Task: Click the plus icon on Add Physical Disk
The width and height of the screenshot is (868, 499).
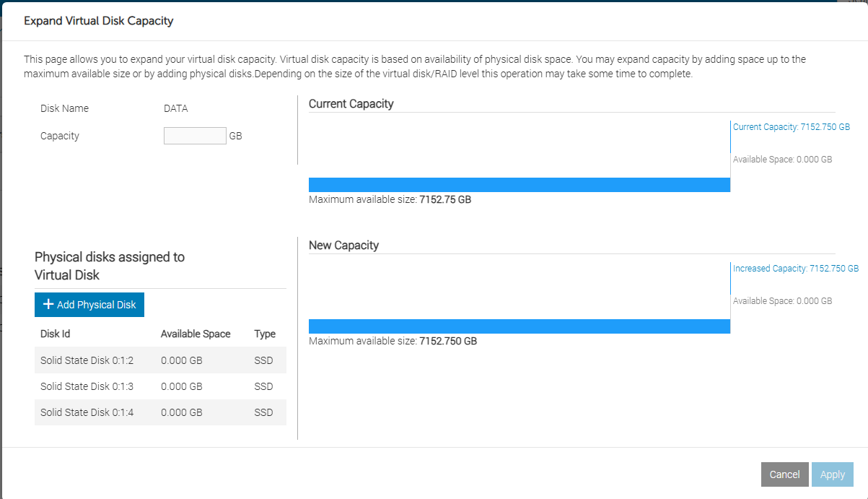Action: (x=48, y=305)
